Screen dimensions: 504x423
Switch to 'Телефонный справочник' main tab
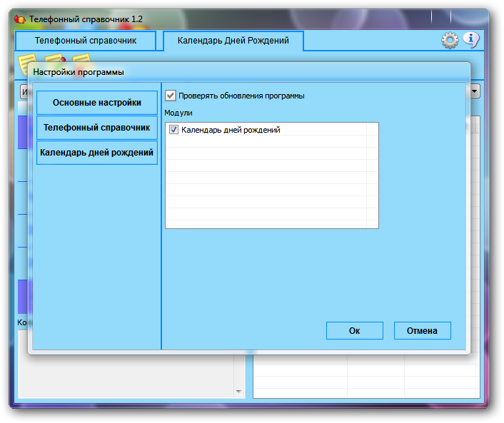click(x=86, y=41)
